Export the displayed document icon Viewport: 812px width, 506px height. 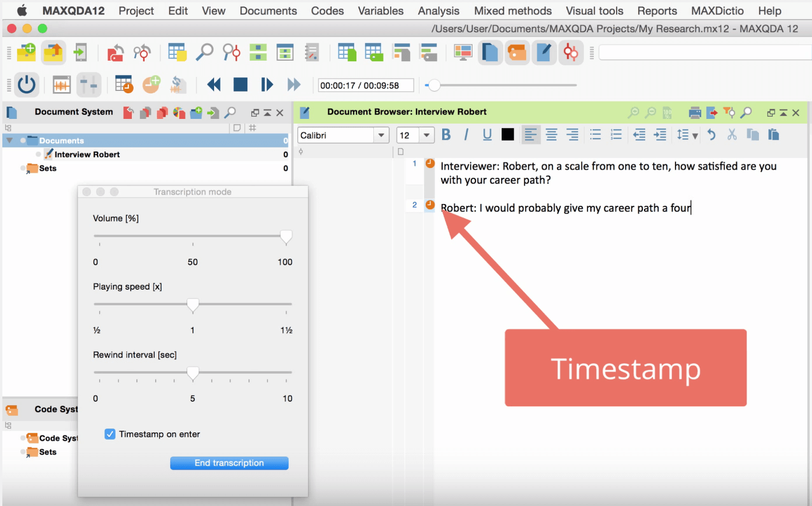tap(712, 113)
